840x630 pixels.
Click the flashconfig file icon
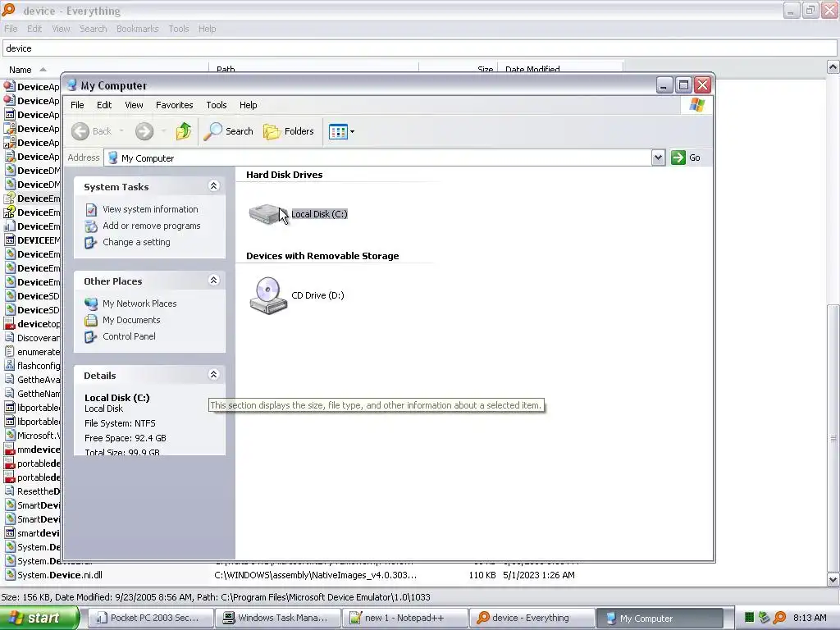[9, 366]
